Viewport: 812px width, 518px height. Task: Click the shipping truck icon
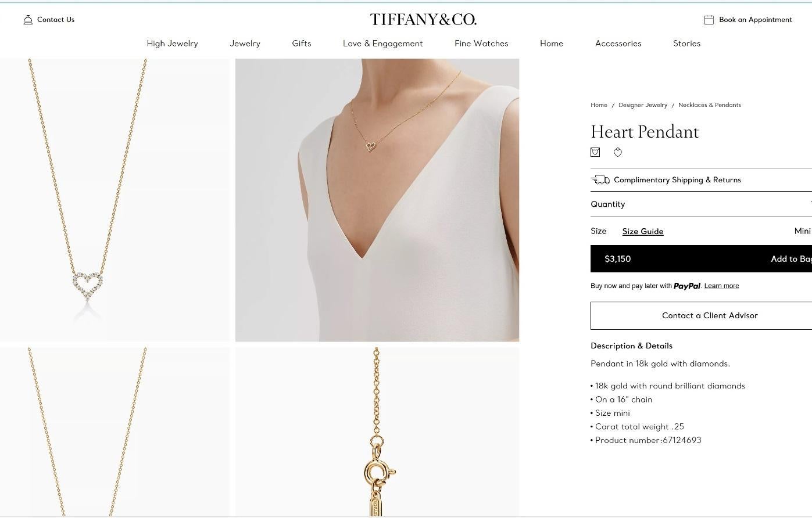(600, 180)
